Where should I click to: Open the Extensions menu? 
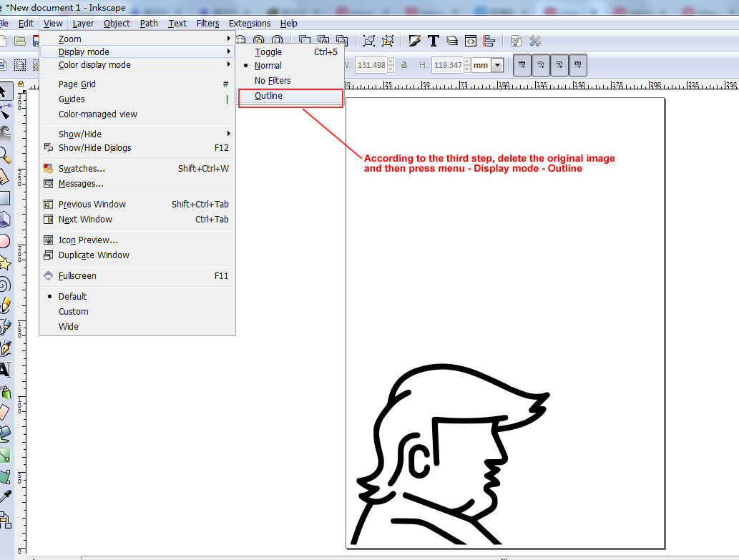pyautogui.click(x=250, y=24)
